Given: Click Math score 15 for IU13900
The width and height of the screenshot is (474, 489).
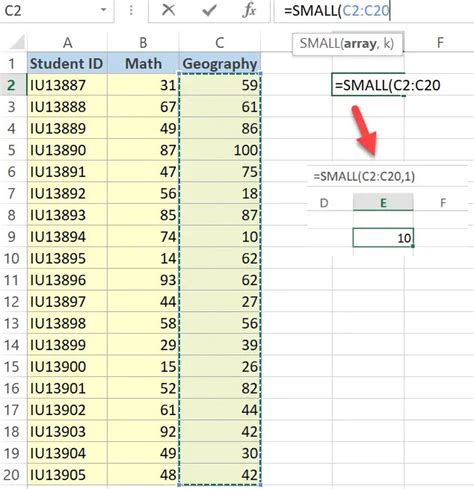Looking at the screenshot, I should point(143,367).
